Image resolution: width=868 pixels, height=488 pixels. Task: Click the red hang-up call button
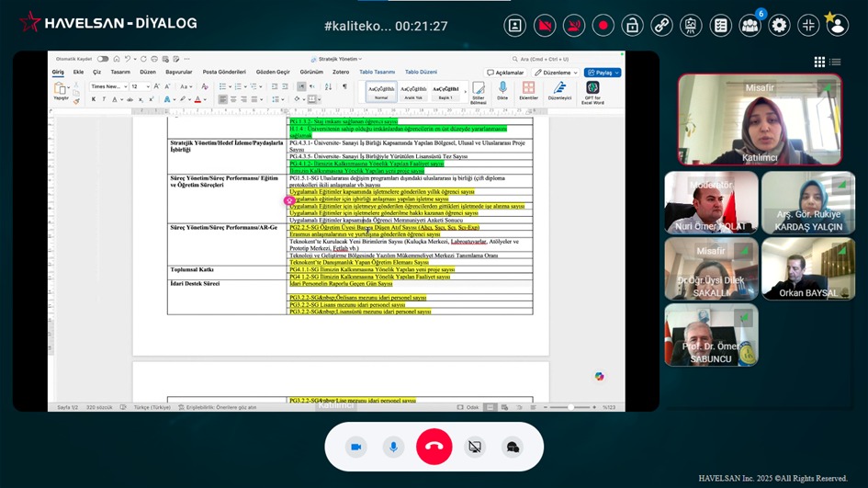point(434,447)
